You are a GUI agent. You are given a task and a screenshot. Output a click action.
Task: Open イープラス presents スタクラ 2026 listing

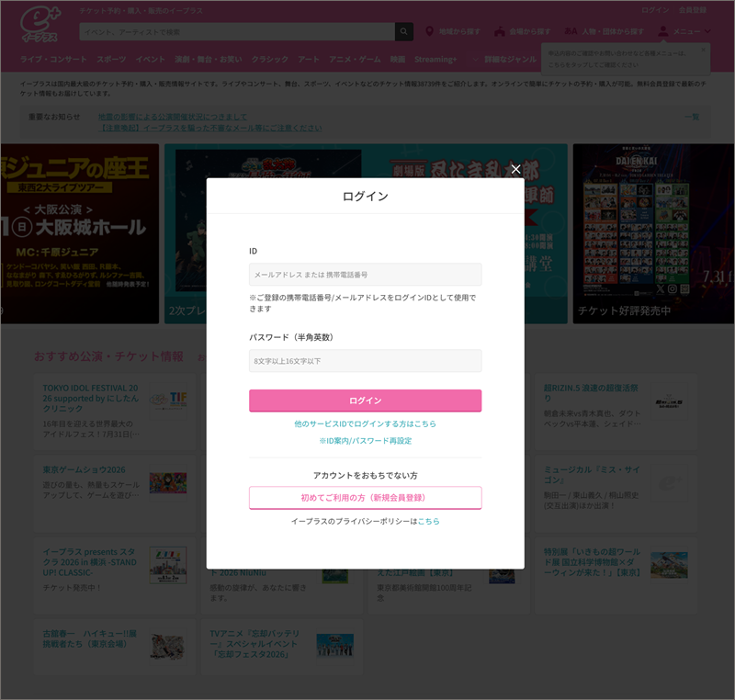(x=90, y=562)
